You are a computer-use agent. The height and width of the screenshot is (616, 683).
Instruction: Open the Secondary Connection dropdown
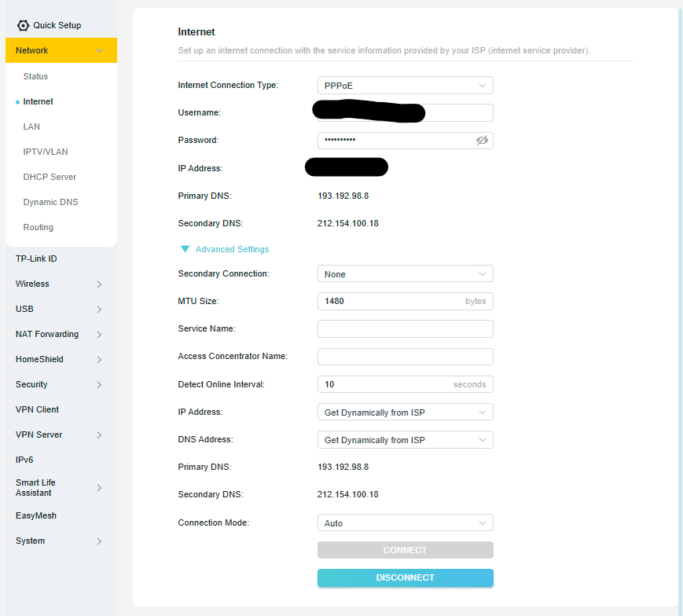pos(405,274)
